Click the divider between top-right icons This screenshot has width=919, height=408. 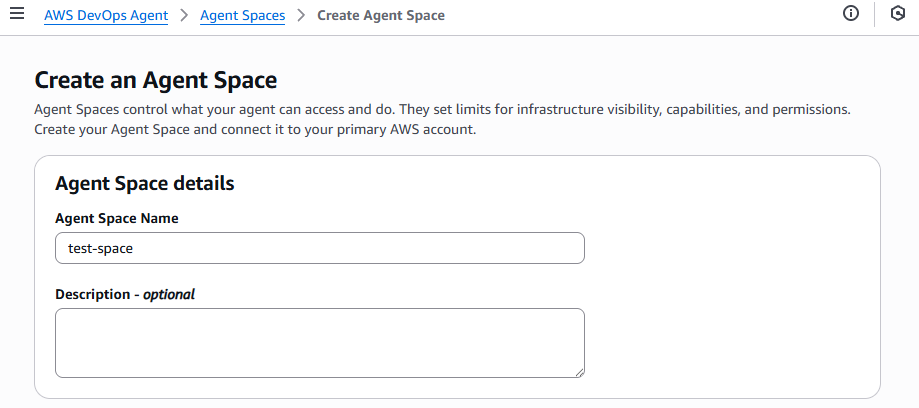(875, 15)
